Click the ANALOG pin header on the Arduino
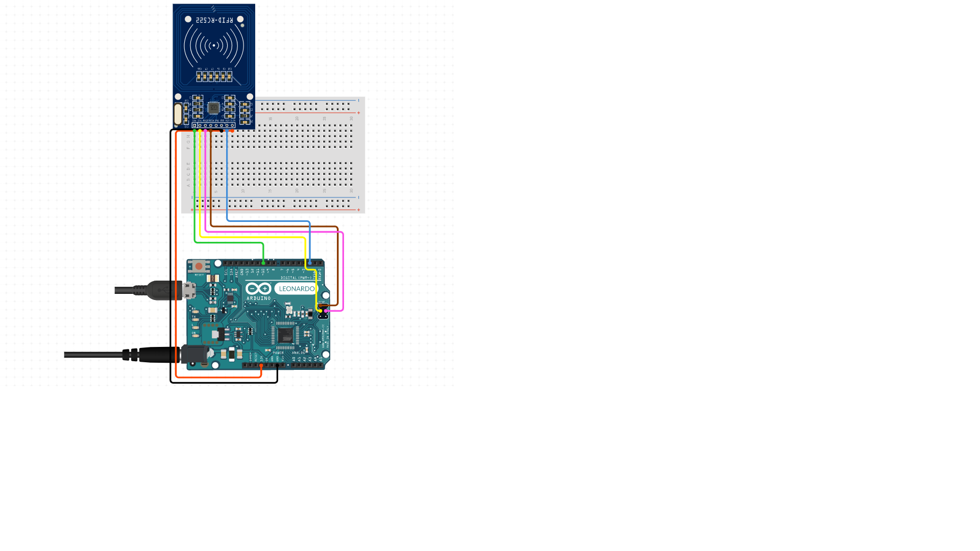Screen dimensions: 980x551 306,365
